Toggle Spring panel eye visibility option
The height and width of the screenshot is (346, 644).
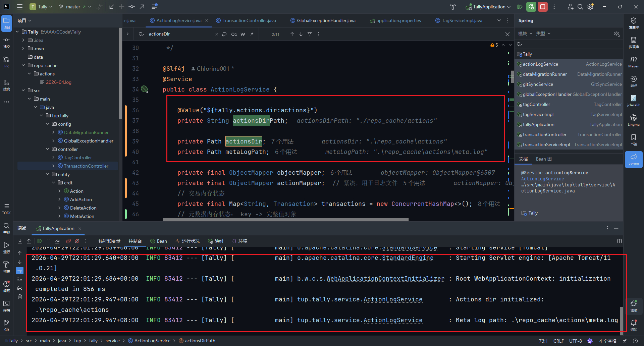tap(616, 34)
